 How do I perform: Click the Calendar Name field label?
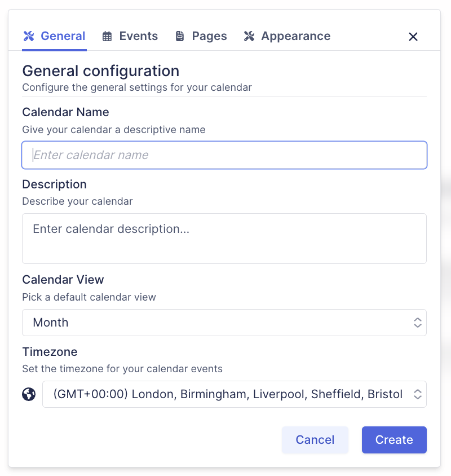(65, 112)
